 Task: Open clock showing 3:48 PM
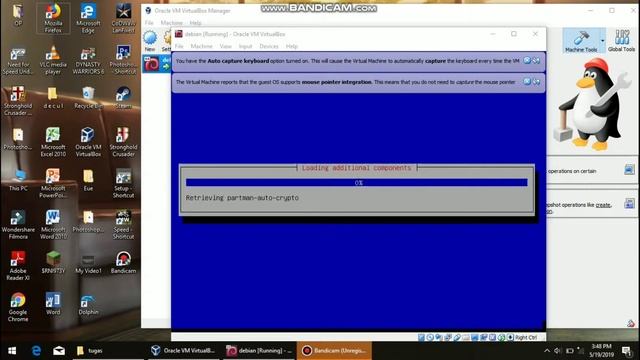[602, 350]
